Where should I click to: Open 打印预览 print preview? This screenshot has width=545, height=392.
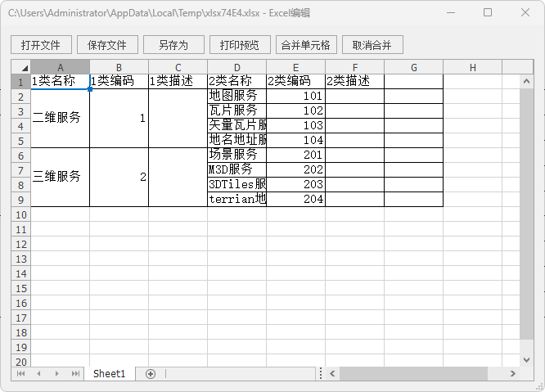click(x=240, y=45)
